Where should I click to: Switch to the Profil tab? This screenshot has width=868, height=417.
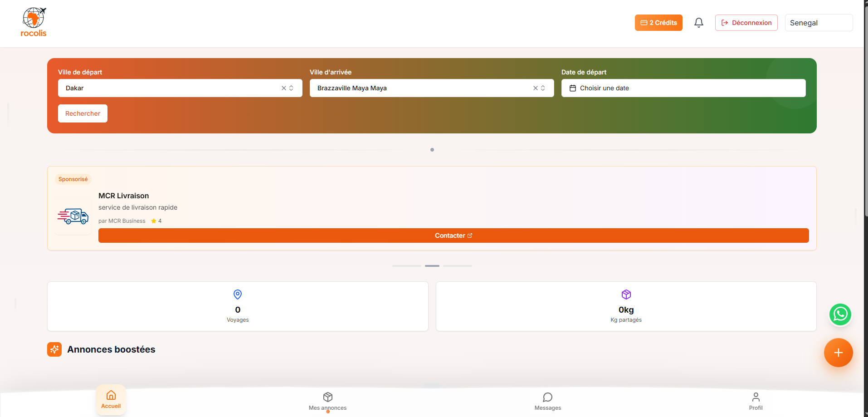(x=756, y=401)
